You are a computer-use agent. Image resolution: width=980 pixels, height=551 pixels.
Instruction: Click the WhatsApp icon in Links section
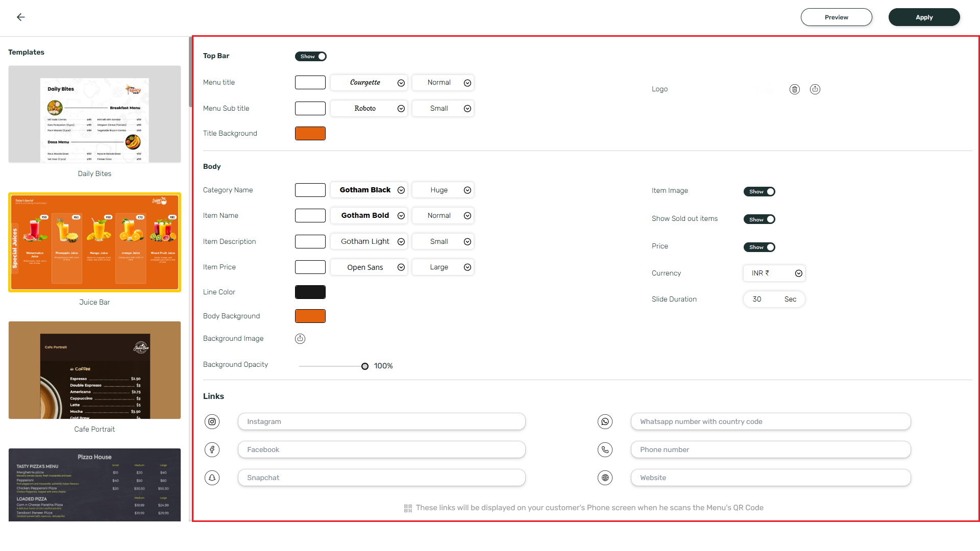tap(605, 421)
